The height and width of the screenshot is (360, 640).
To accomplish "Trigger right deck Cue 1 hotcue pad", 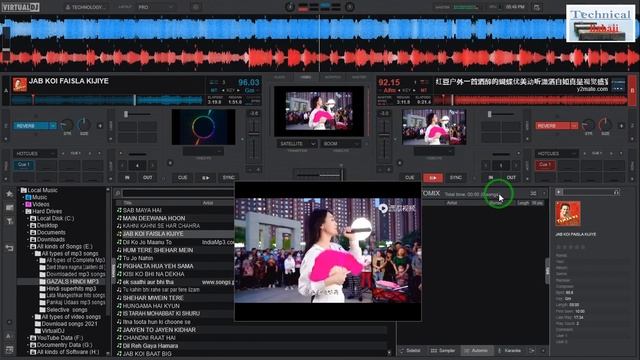I will [x=545, y=165].
